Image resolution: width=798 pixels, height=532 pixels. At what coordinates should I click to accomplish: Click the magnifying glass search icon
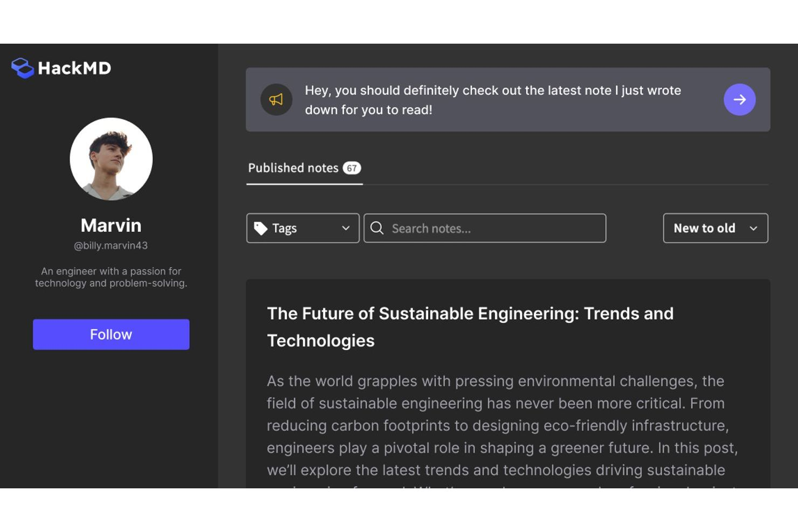point(378,228)
